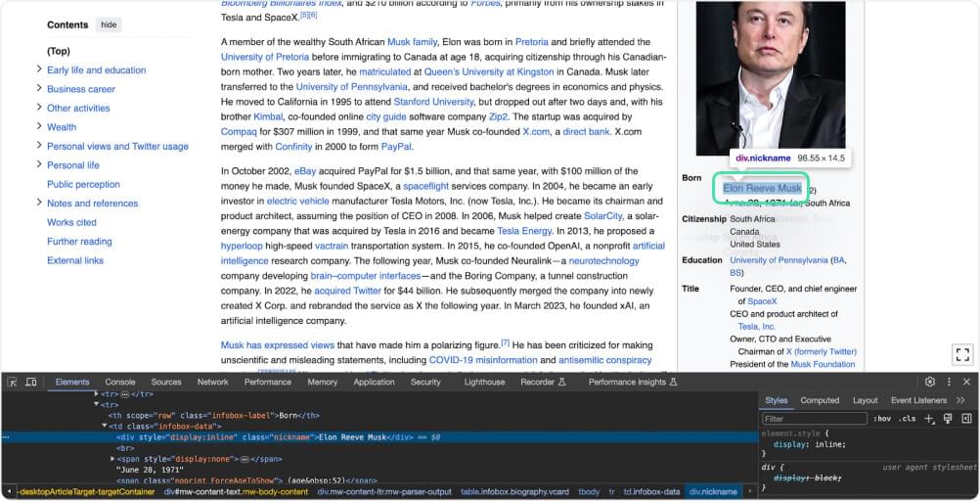Expand Early life and education section
Screen dimensions: 980x501
click(39, 69)
